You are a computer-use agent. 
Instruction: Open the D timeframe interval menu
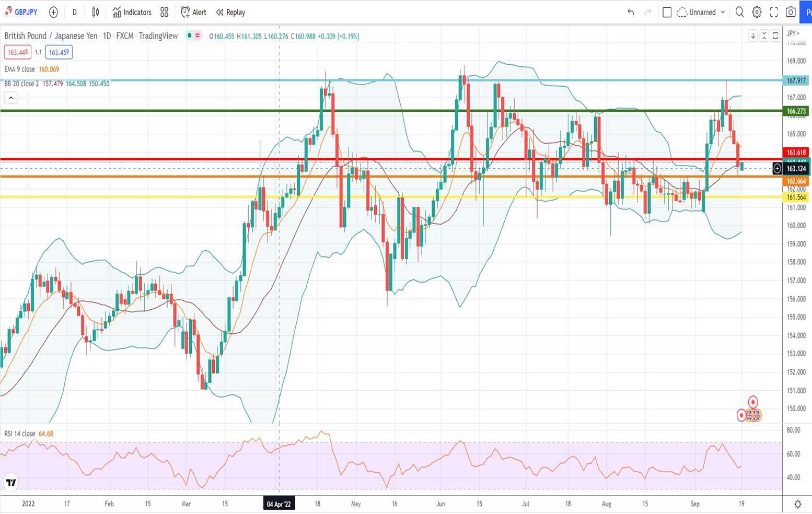tap(74, 12)
